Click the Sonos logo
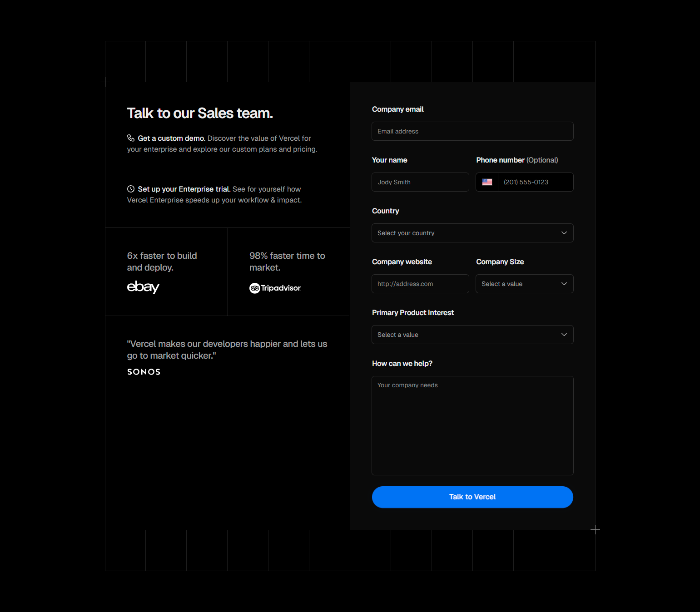The width and height of the screenshot is (700, 612). [x=144, y=372]
